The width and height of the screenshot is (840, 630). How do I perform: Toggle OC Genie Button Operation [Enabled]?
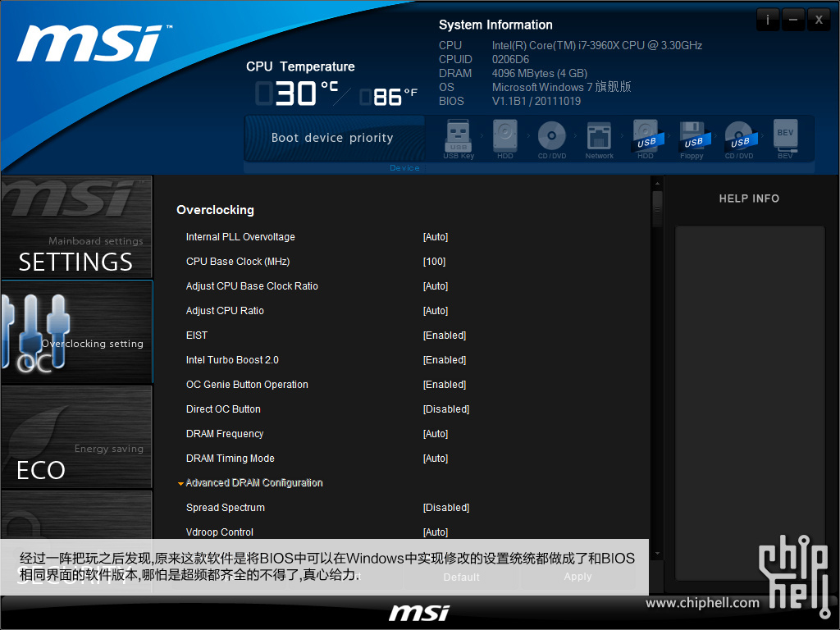pyautogui.click(x=444, y=385)
